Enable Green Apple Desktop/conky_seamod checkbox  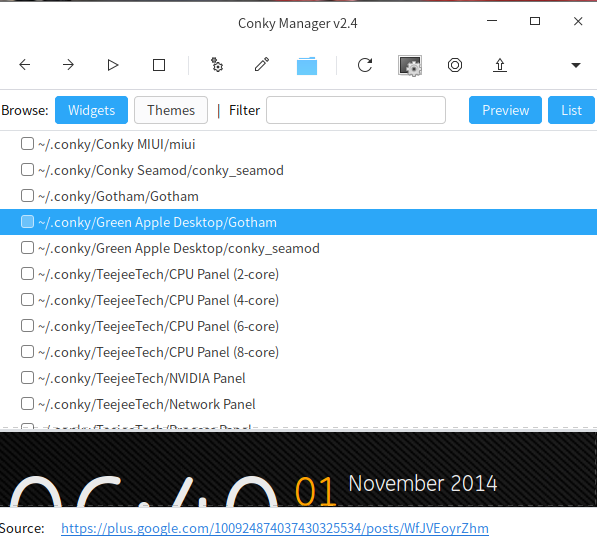click(x=27, y=248)
